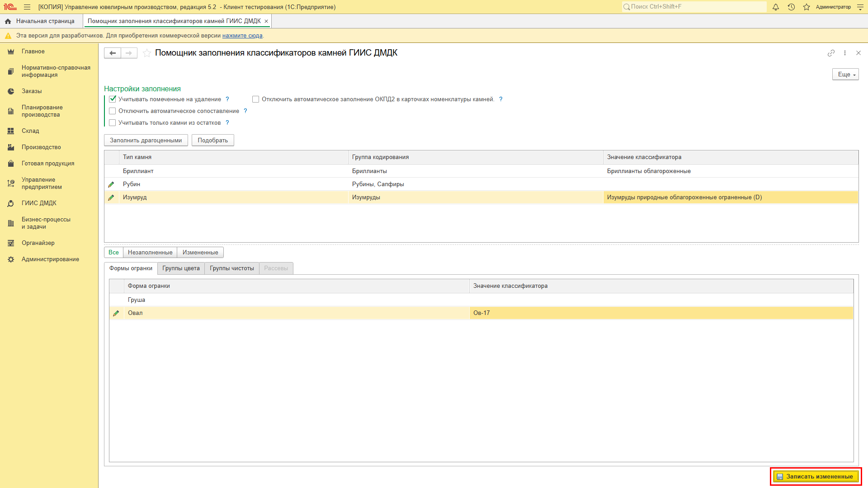Click the home icon of Начальная страница
The image size is (868, 488).
tap(8, 21)
